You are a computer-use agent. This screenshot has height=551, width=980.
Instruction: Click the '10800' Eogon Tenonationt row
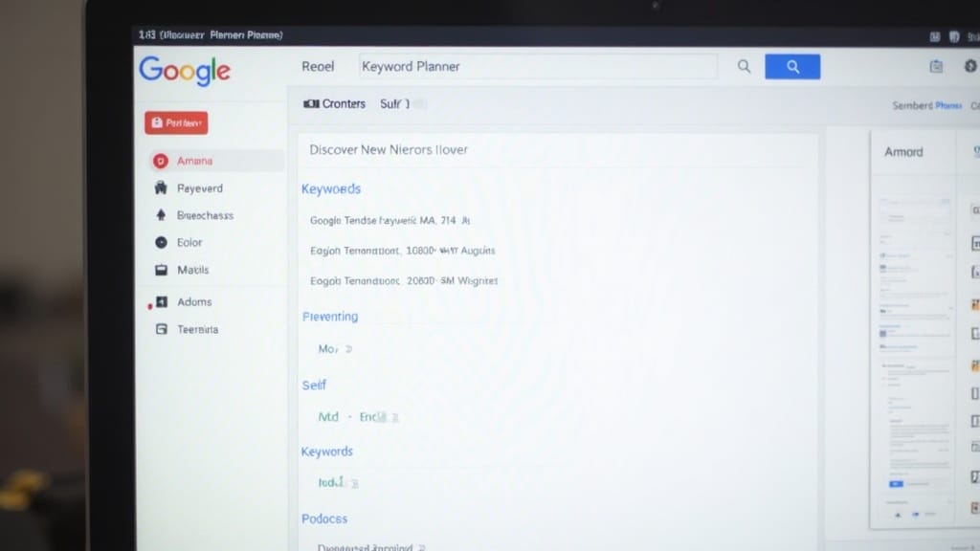pos(403,251)
